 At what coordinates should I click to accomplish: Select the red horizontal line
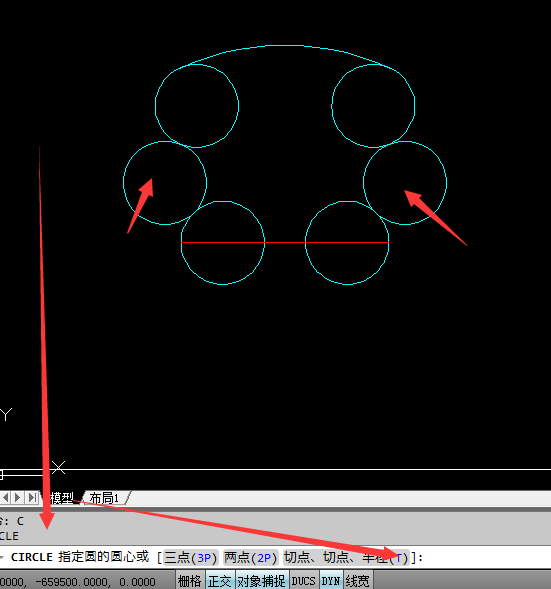tap(285, 243)
